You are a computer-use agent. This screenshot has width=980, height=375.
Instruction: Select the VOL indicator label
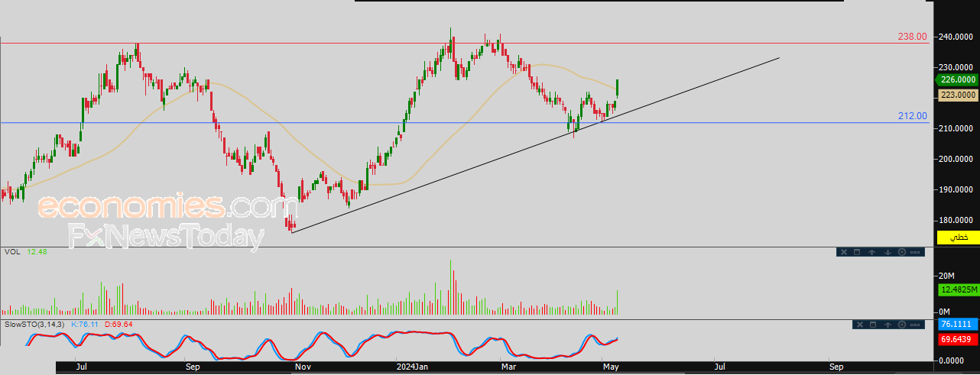coord(12,251)
